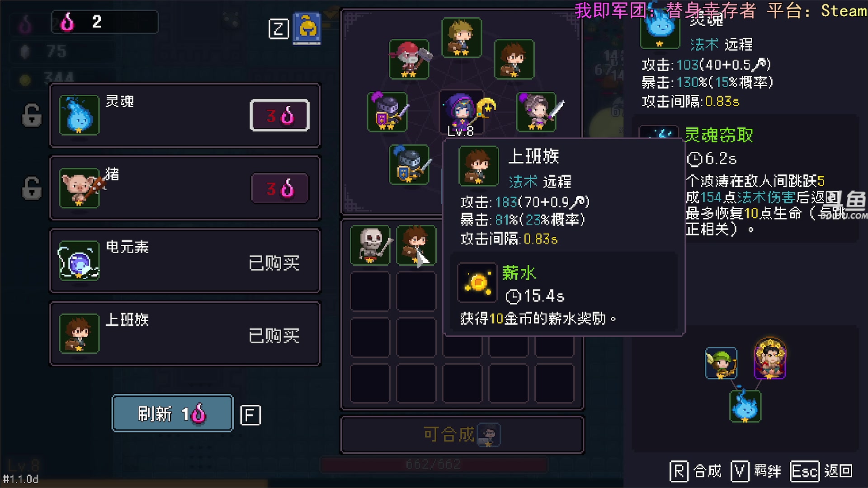Screen dimensions: 868x488
Task: Click Esc 返回 to go back
Action: point(822,471)
